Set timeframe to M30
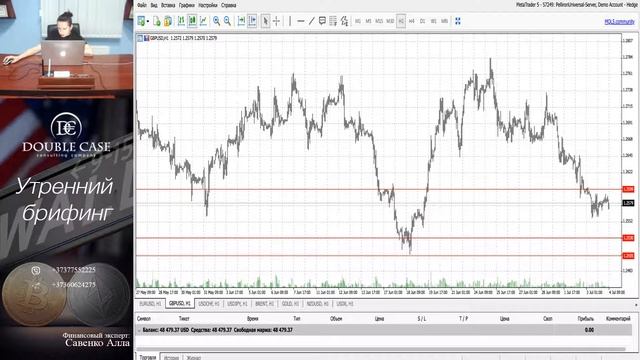The image size is (640, 360). click(390, 21)
